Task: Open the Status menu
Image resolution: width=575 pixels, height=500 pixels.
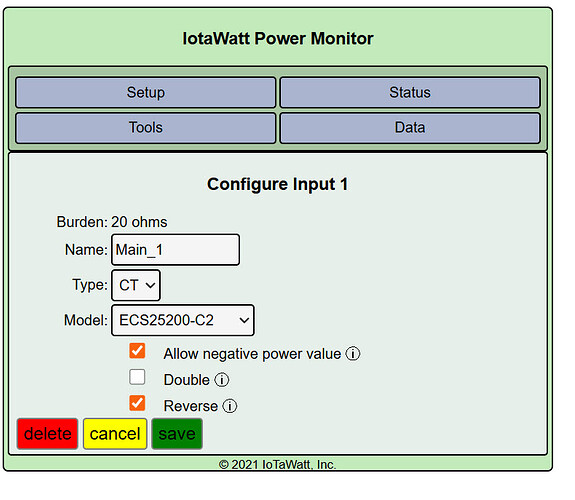Action: click(410, 92)
